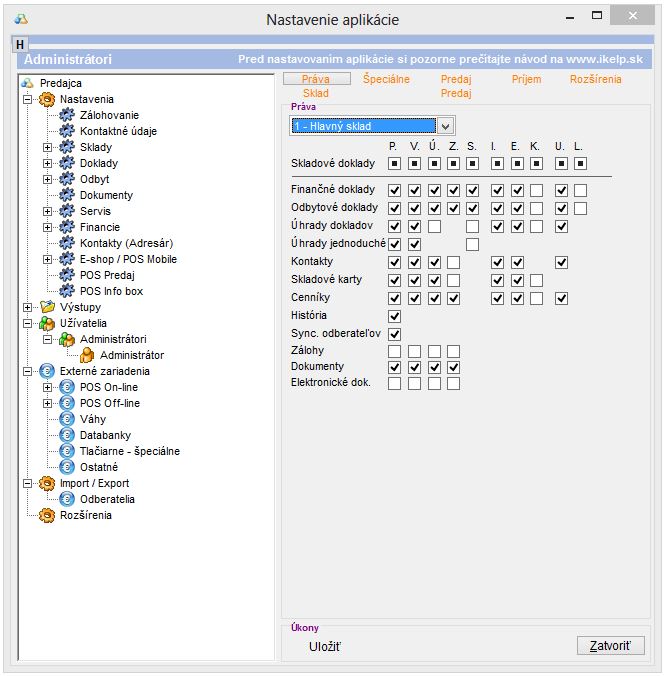Click the Užívatelia users icon
The image size is (665, 677).
46,323
